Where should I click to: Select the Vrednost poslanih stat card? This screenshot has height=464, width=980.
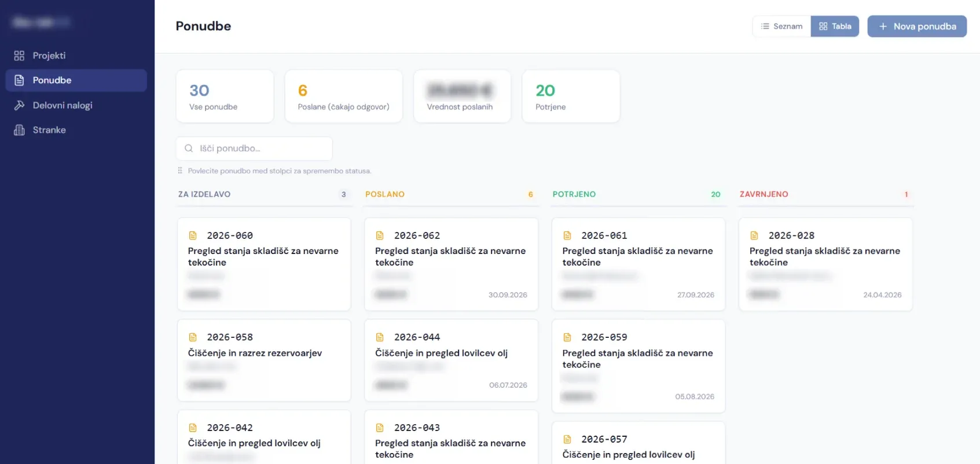click(x=463, y=97)
